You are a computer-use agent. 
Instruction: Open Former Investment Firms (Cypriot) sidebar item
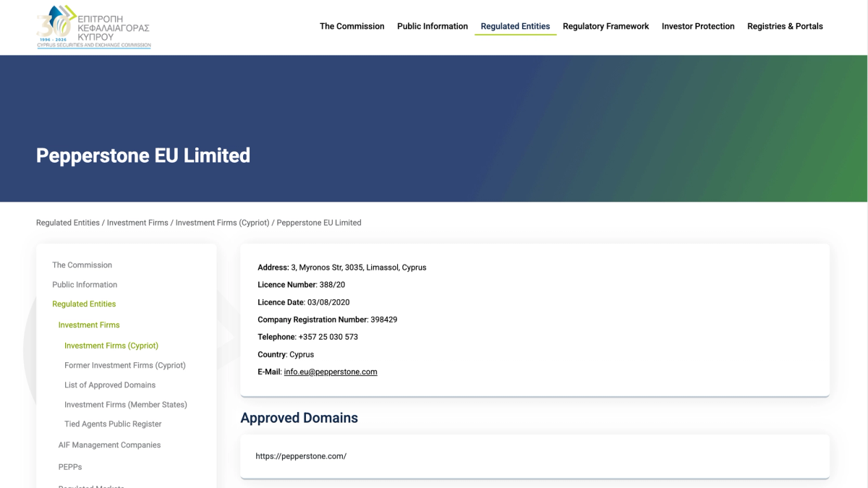(125, 365)
